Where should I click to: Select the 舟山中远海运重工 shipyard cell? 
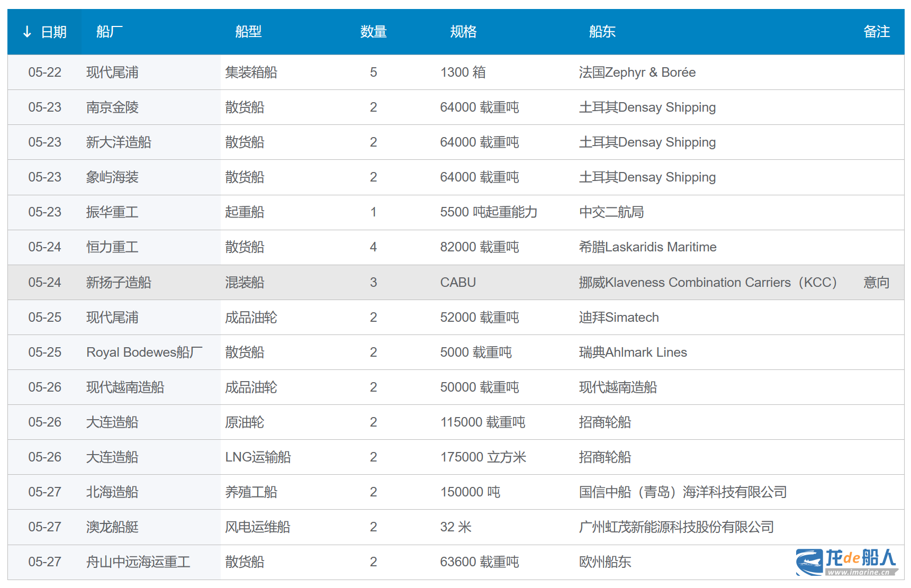click(x=138, y=562)
